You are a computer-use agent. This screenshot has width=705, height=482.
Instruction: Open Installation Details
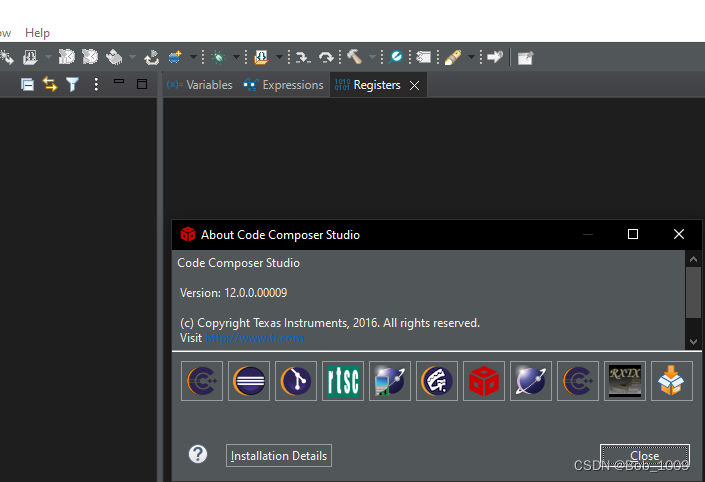279,455
